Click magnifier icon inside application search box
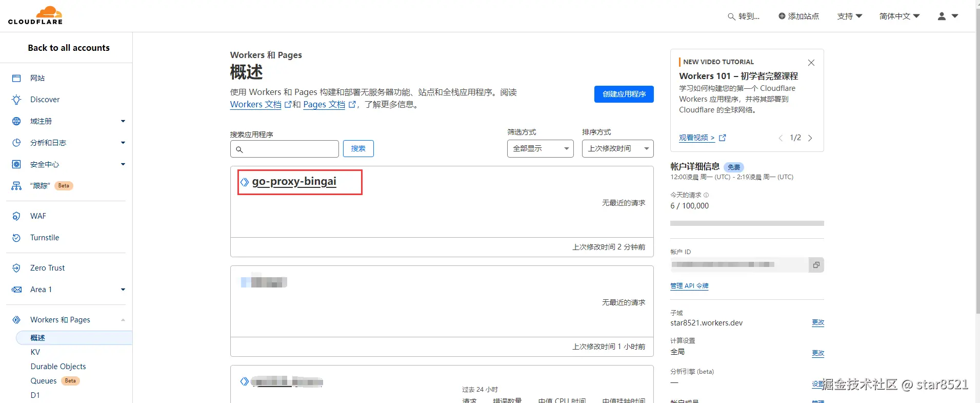This screenshot has width=980, height=403. coord(239,149)
